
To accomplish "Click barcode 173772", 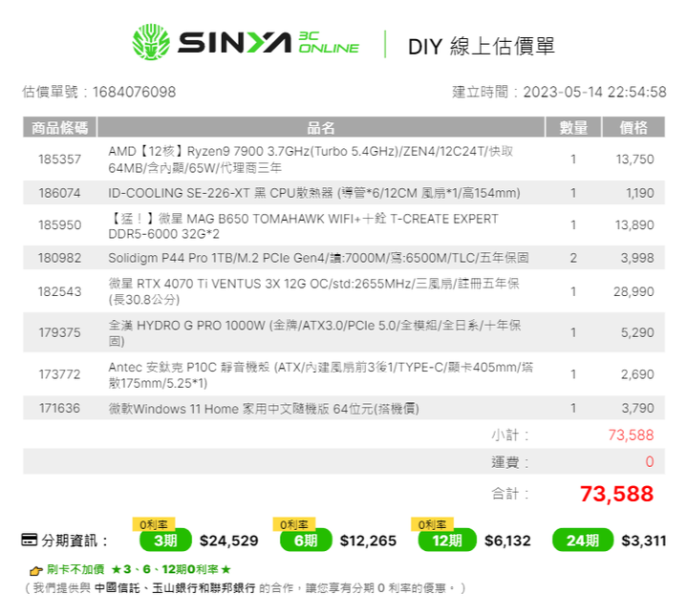I will [59, 374].
